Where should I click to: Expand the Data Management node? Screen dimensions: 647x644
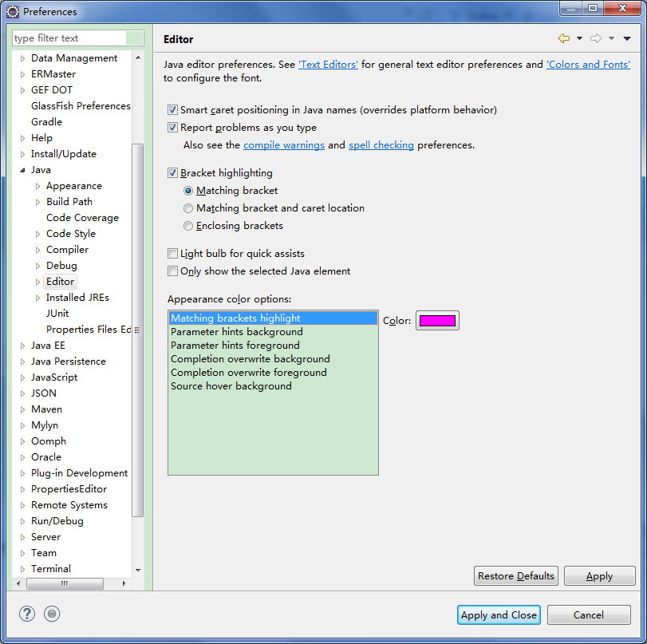pos(22,58)
